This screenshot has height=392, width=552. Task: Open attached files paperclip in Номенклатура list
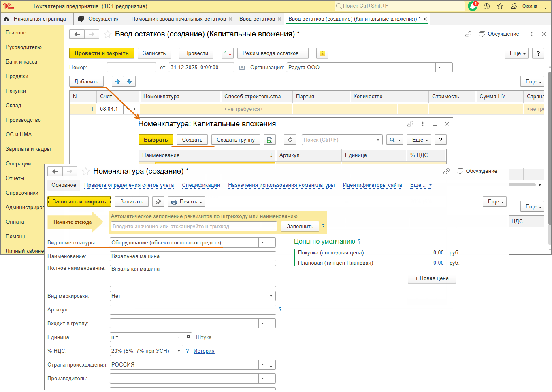[x=290, y=140]
